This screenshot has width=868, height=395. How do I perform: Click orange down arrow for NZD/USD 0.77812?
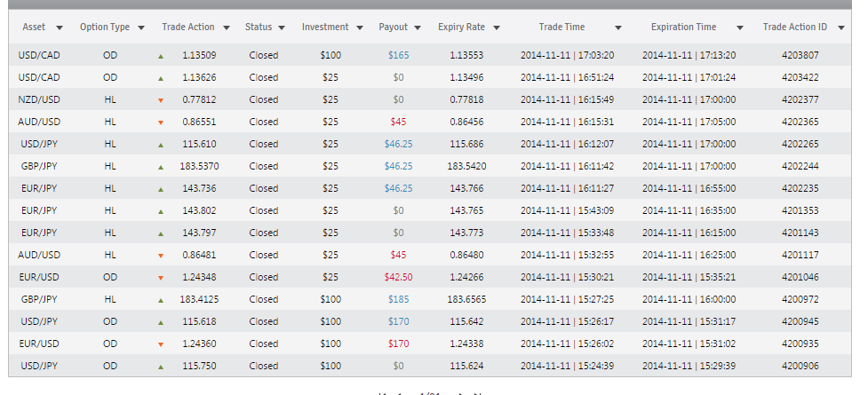[161, 100]
